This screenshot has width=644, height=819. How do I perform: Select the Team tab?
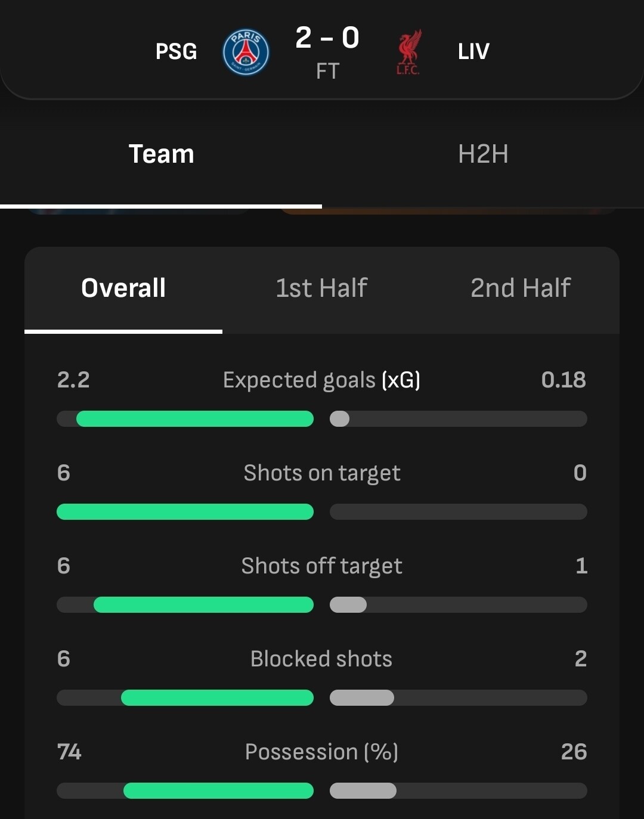click(161, 154)
